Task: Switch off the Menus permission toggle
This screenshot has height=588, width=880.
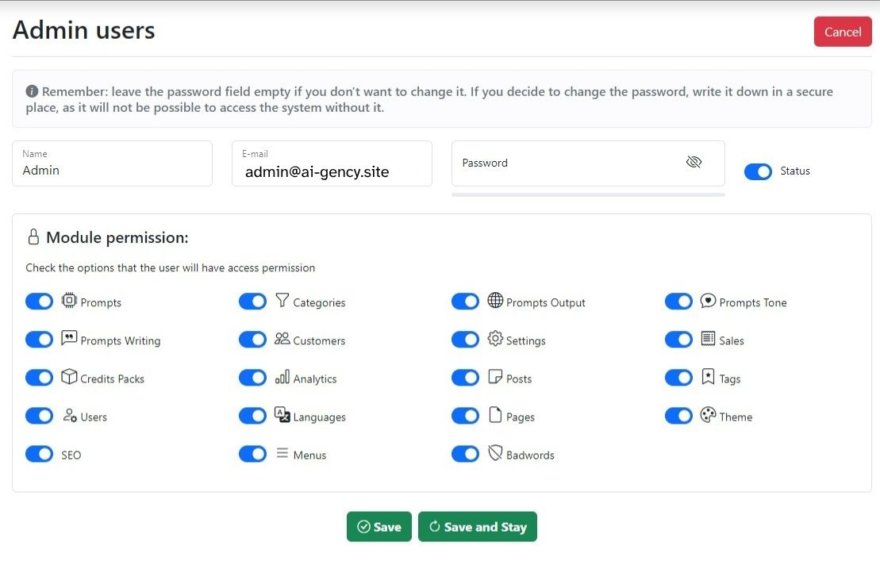Action: tap(252, 454)
